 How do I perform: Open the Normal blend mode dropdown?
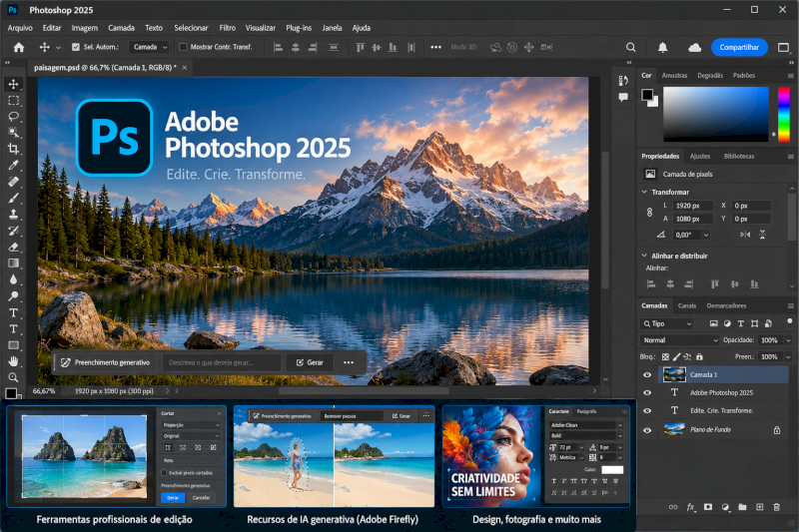679,340
